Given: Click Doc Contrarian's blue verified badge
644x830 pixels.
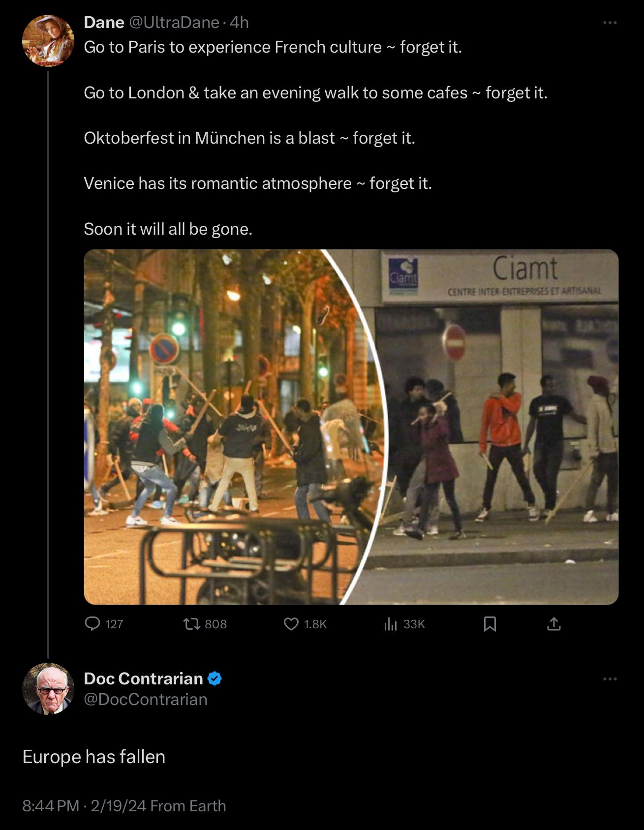Looking at the screenshot, I should [x=215, y=678].
